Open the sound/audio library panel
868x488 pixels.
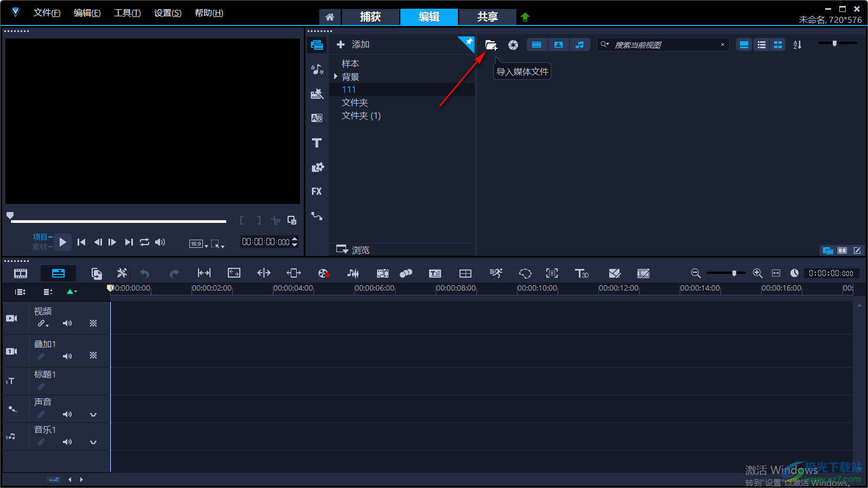[x=317, y=69]
